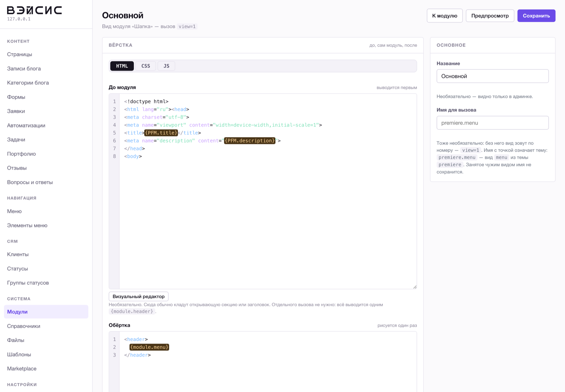Screen dimensions: 565x392
Task: Click the {PFM.description} placeholder in code
Action: click(x=250, y=141)
